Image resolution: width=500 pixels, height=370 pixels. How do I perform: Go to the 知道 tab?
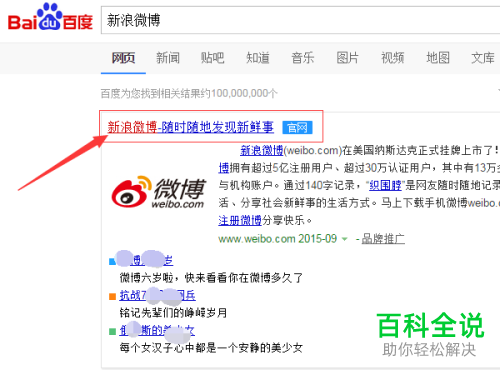[x=258, y=58]
